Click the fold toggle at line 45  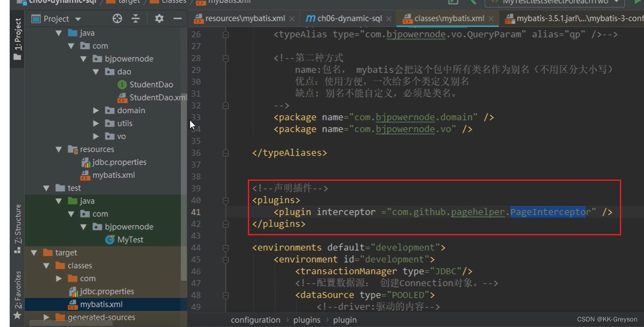pos(226,259)
